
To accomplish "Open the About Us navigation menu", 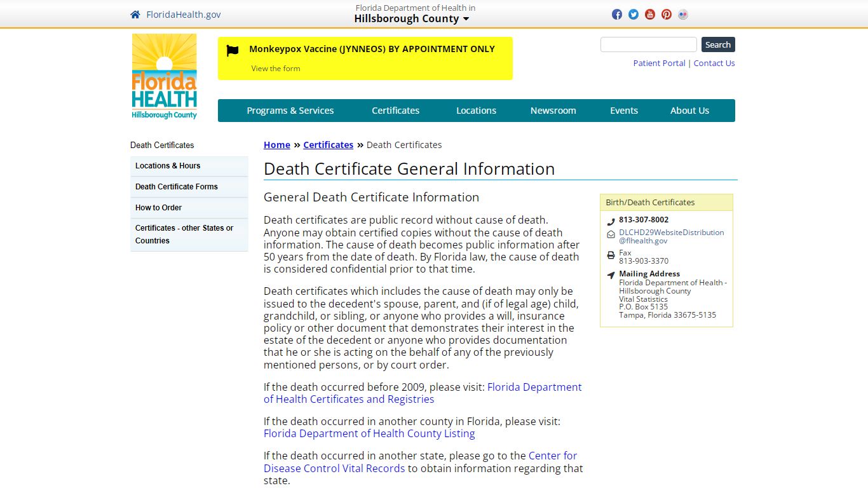I will coord(689,111).
